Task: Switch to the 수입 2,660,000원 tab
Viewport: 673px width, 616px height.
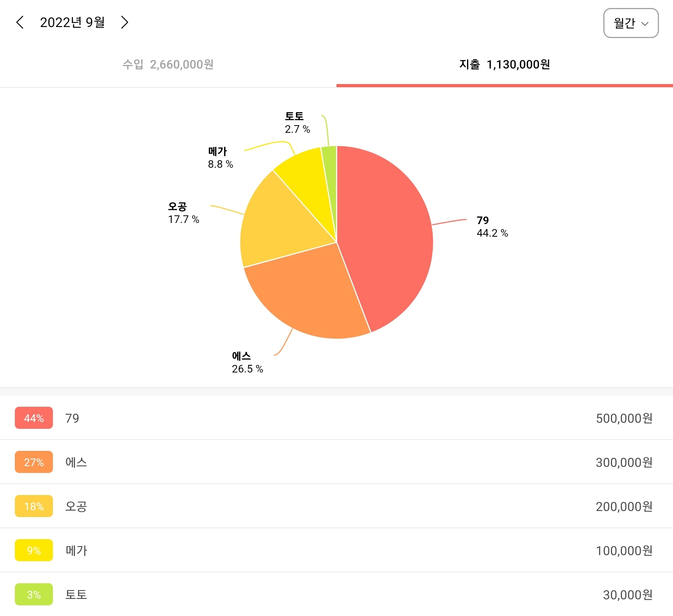Action: point(168,65)
